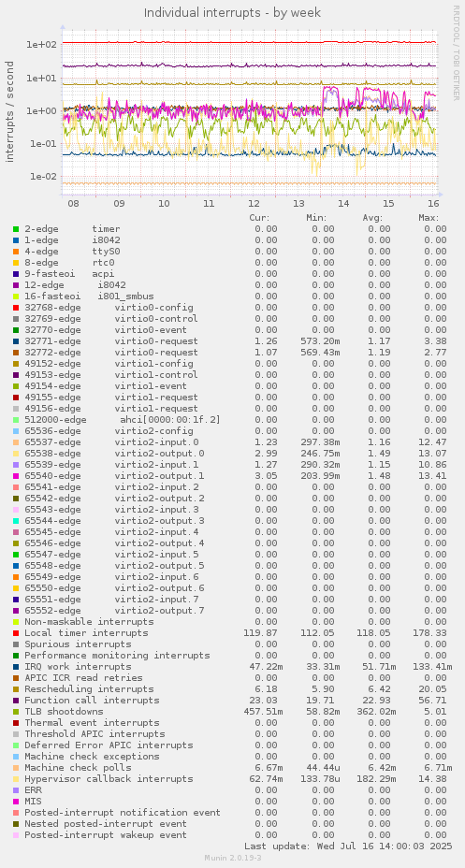This screenshot has height=868, width=465.
Task: Select the 32771-edge virtio0-request legend entry
Action: pyautogui.click(x=111, y=341)
